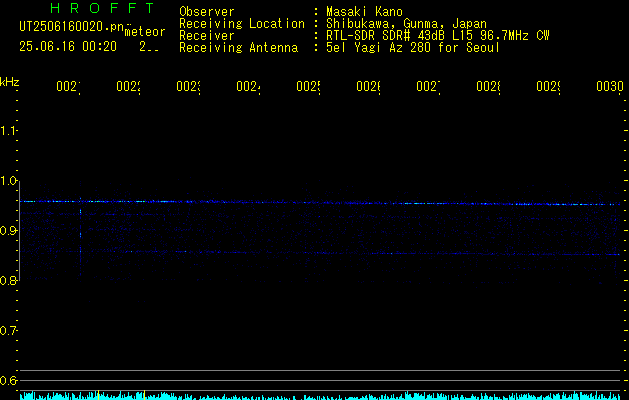Click the 0.7 kHz axis tick label

pyautogui.click(x=8, y=330)
